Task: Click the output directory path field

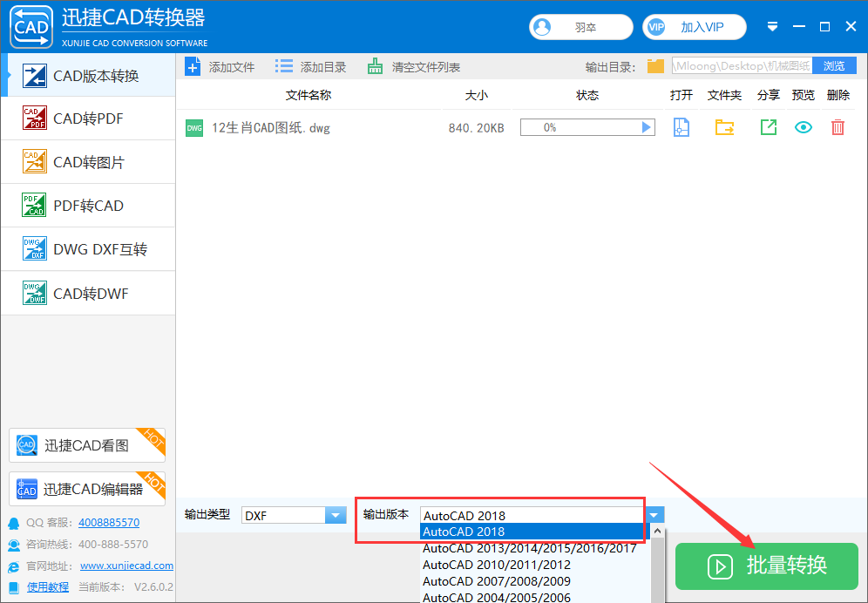Action: point(742,66)
